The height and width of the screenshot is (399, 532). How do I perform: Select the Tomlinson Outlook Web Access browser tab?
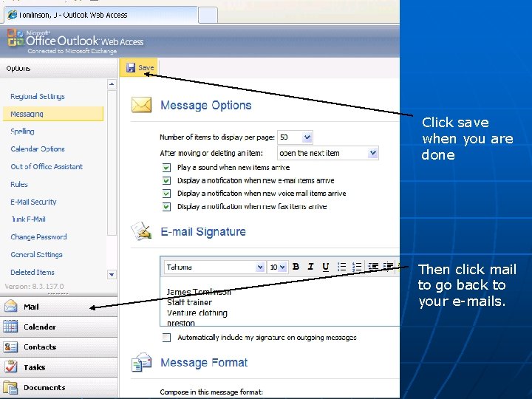coord(100,15)
